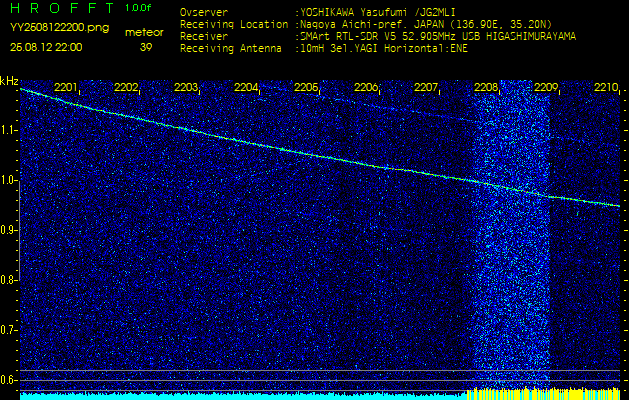Click the 'meteor' label

144,33
